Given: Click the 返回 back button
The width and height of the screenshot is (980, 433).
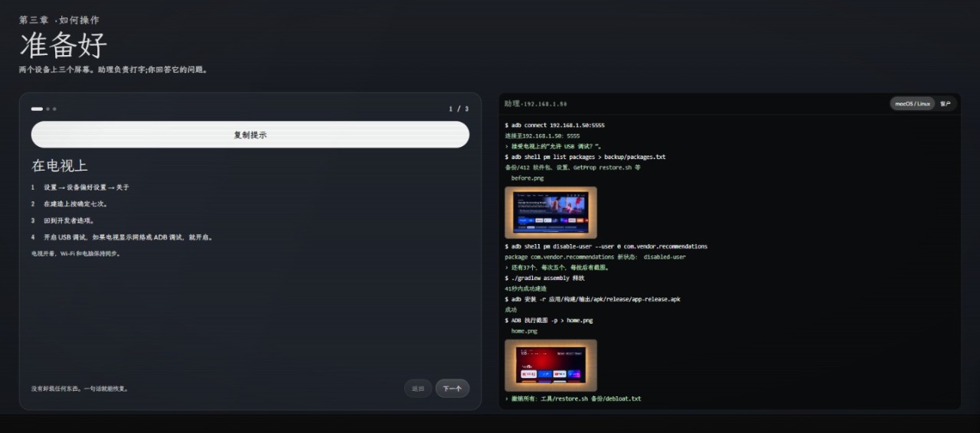Looking at the screenshot, I should point(418,389).
